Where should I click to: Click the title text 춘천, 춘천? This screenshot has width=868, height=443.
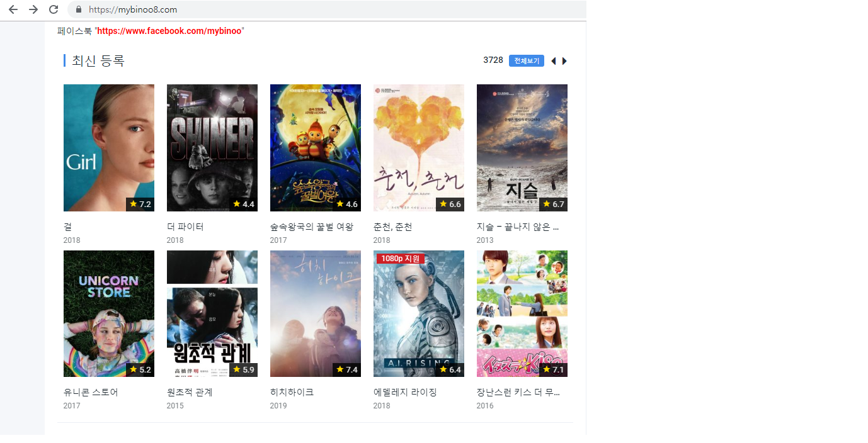coord(392,227)
